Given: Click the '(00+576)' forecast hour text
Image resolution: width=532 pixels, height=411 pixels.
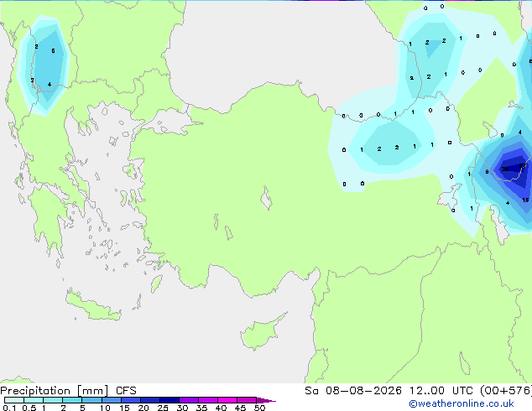Looking at the screenshot, I should pyautogui.click(x=506, y=391).
